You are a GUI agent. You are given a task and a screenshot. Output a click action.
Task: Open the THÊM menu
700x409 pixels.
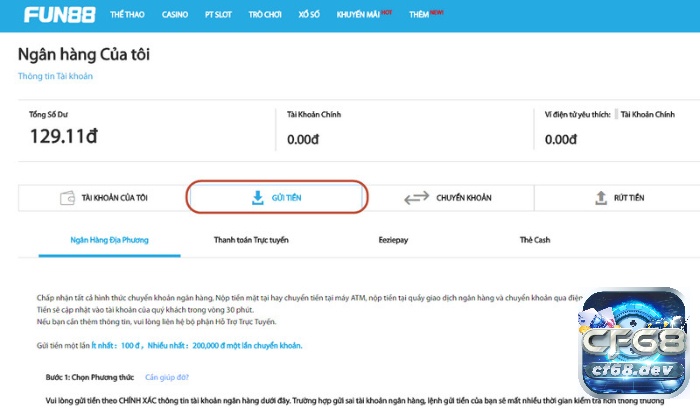tap(419, 15)
